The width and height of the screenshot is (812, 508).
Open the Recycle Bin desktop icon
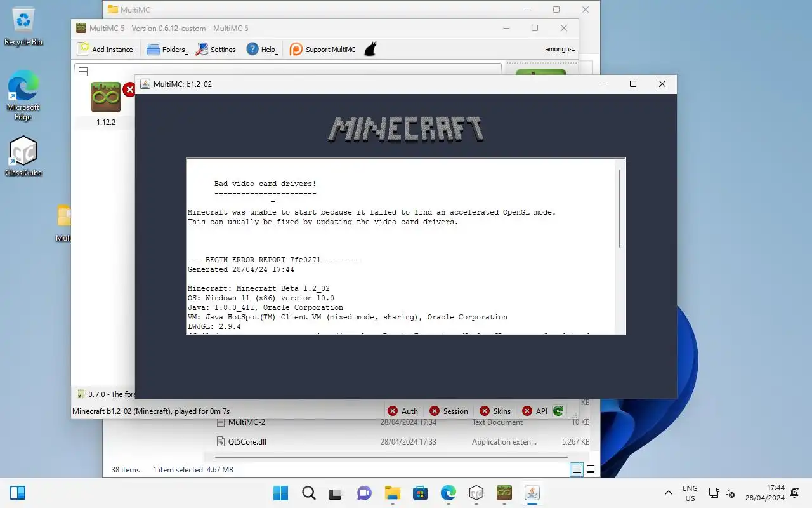[x=23, y=27]
